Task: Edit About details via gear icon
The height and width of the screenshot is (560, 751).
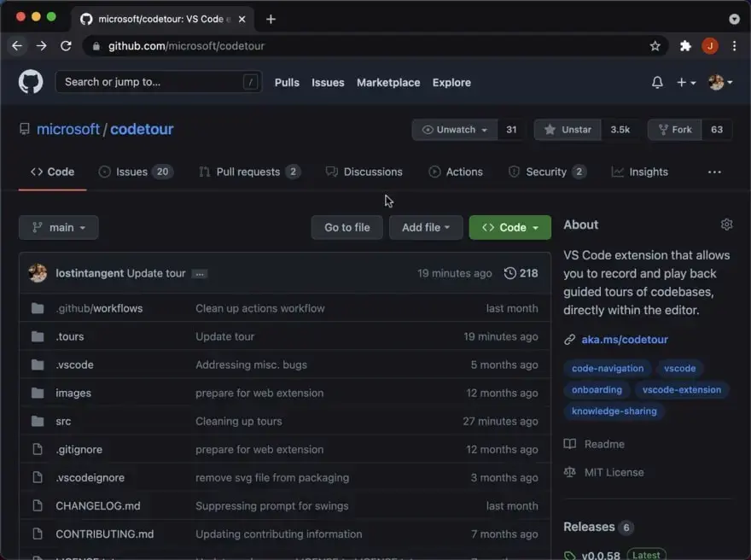Action: click(726, 225)
